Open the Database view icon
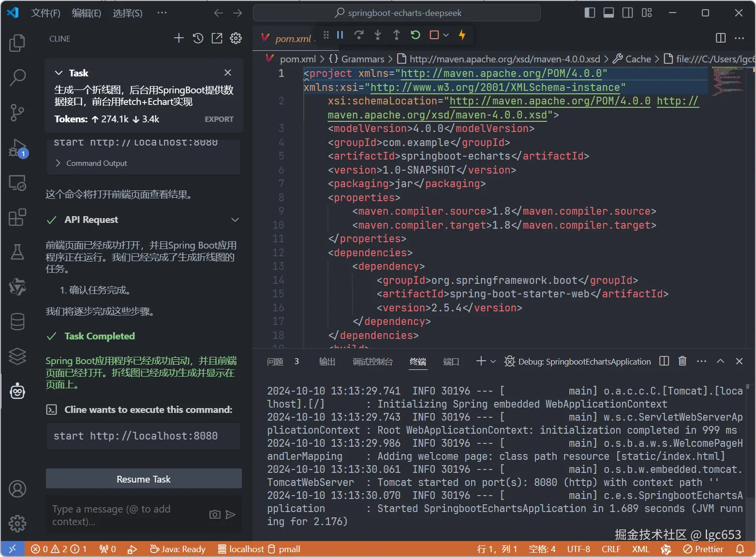Viewport: 756px width, 557px height. pyautogui.click(x=17, y=322)
